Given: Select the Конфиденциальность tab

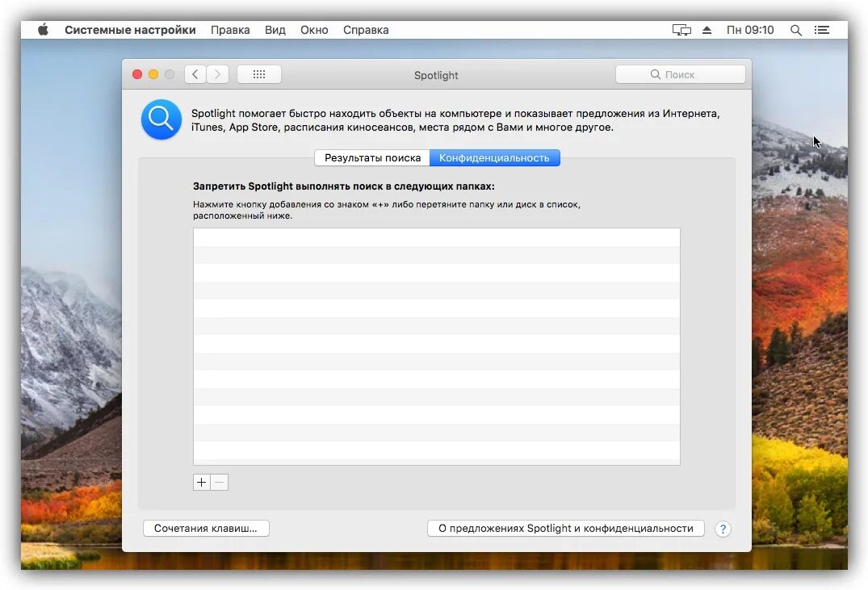Looking at the screenshot, I should [494, 157].
